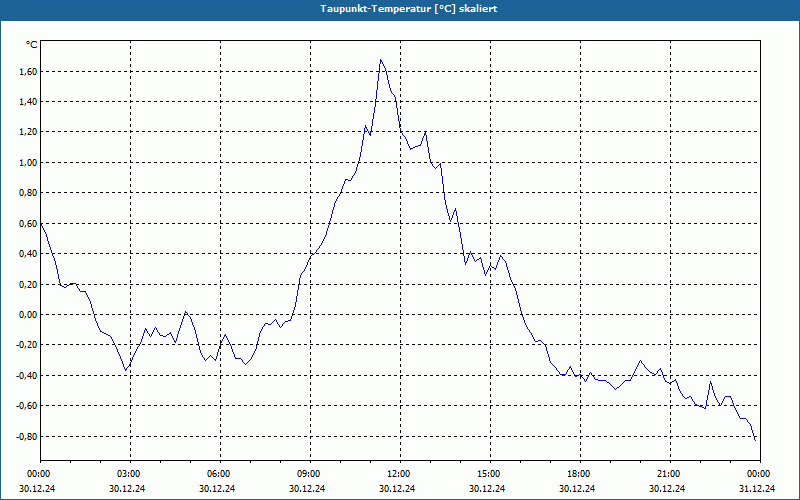
Task: Click the "00:00" time label above 31.12.24
Action: point(757,474)
